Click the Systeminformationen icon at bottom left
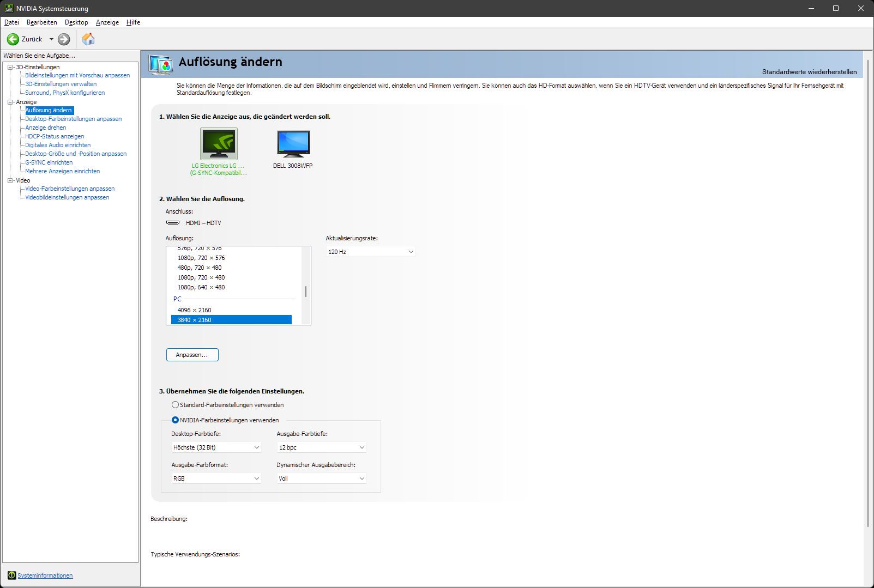The image size is (874, 588). click(11, 575)
